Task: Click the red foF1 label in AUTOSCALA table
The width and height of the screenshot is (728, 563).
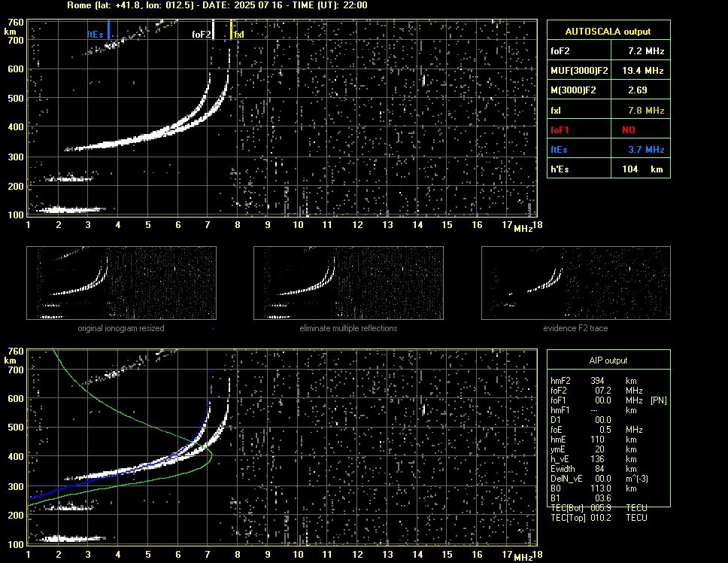Action: click(x=560, y=130)
